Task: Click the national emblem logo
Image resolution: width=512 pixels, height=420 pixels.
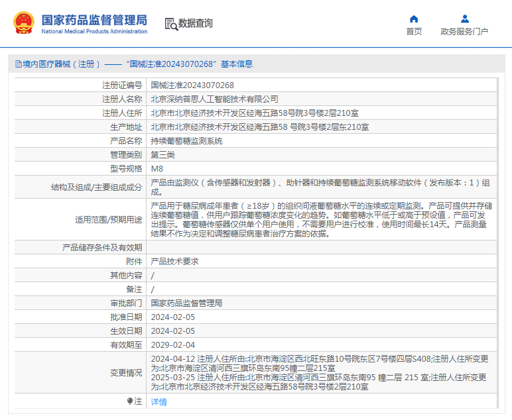Action: 23,23
